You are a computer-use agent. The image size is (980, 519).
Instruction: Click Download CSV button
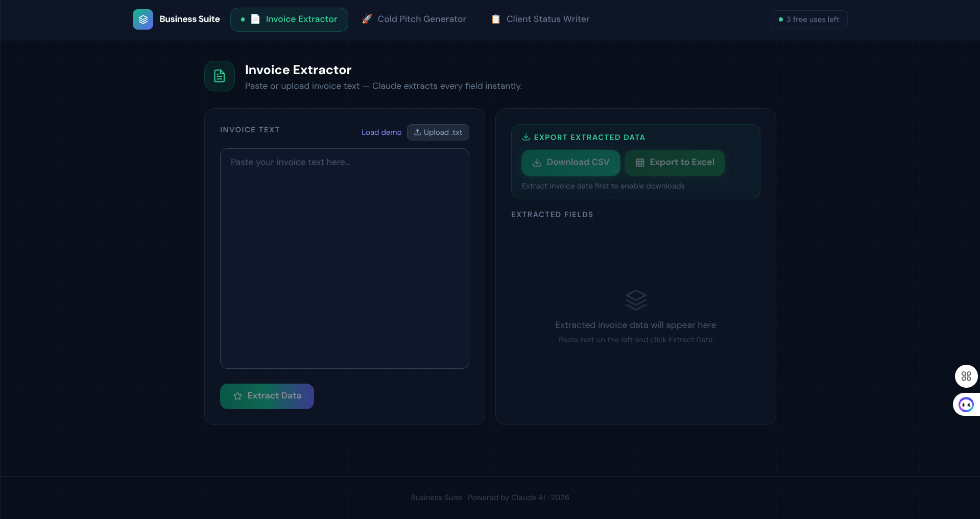(571, 162)
